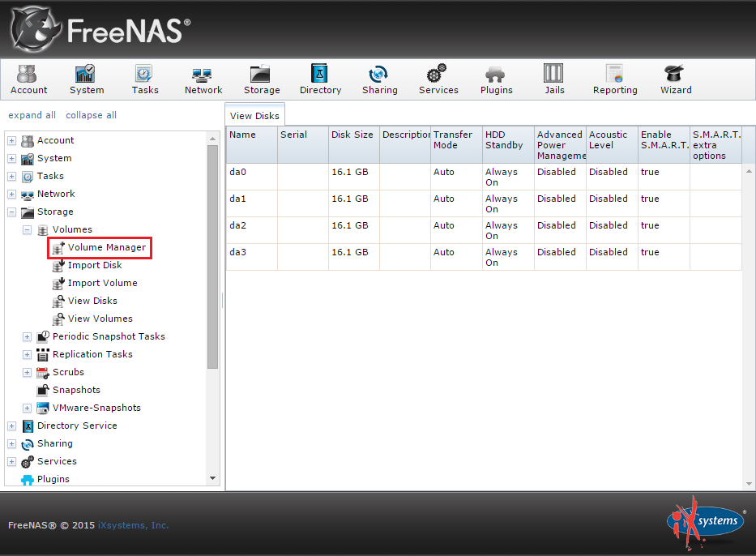Sort by the Name column header
This screenshot has height=556, width=756.
pos(252,144)
